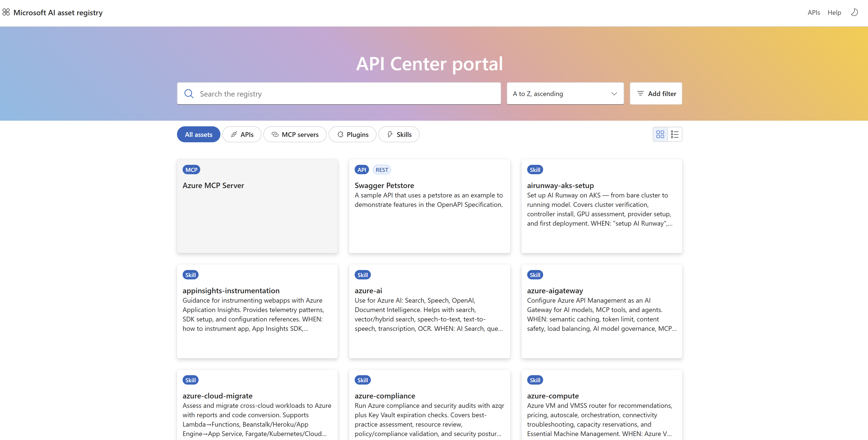The width and height of the screenshot is (868, 440).
Task: Select the All assets tab
Action: 199,135
